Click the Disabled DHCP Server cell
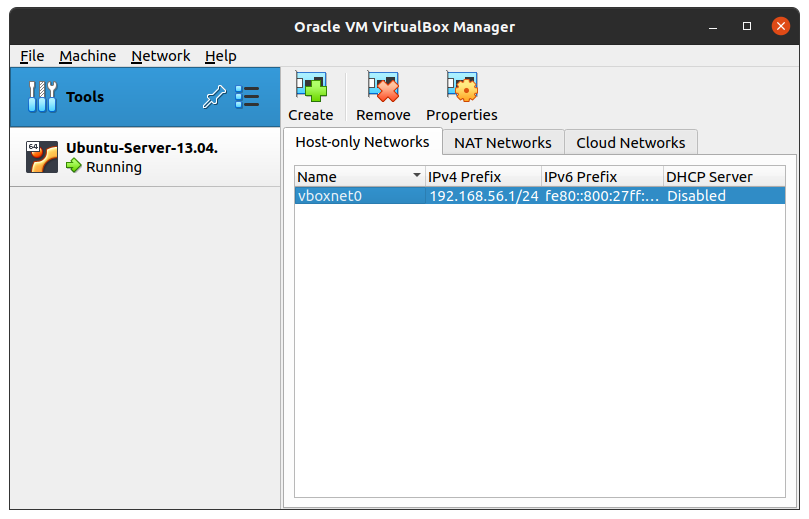 (724, 196)
